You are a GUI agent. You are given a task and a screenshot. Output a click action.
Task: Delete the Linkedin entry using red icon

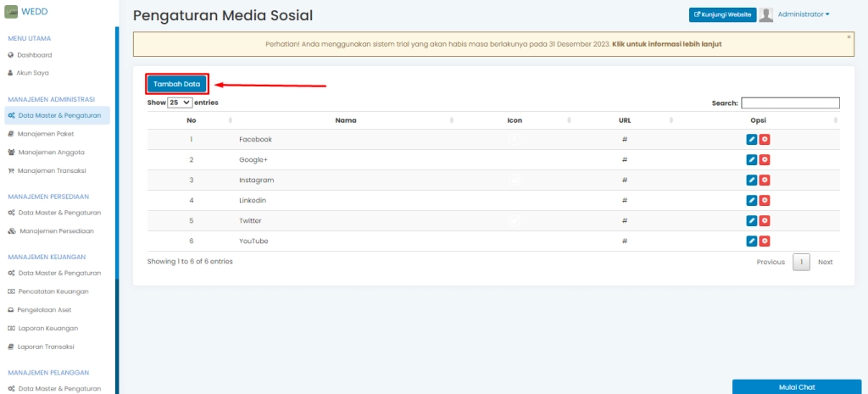(765, 200)
